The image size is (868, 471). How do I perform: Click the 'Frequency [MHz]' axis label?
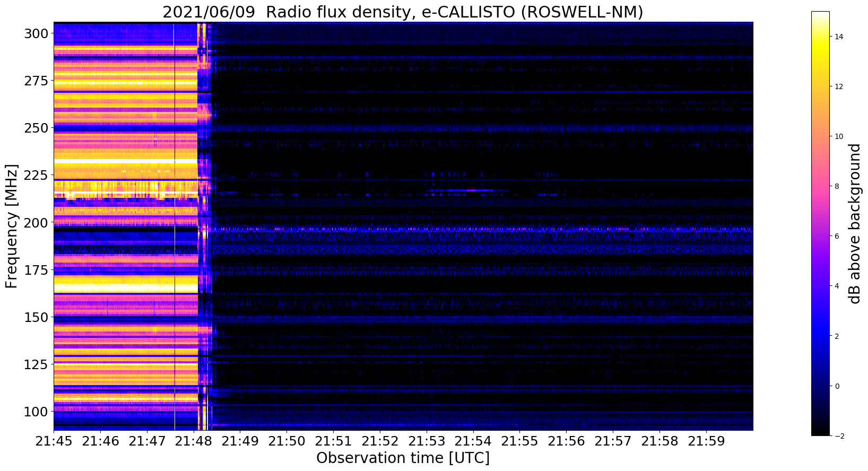[x=12, y=226]
